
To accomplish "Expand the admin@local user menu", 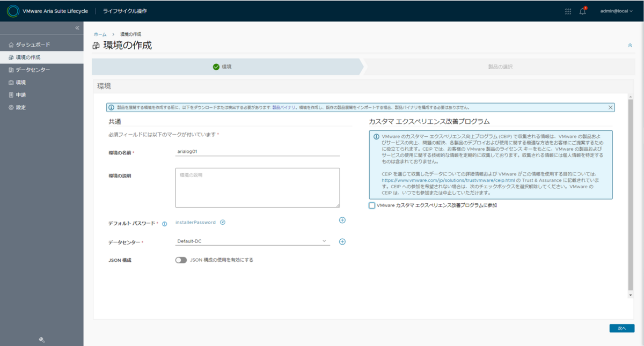I will coord(617,11).
